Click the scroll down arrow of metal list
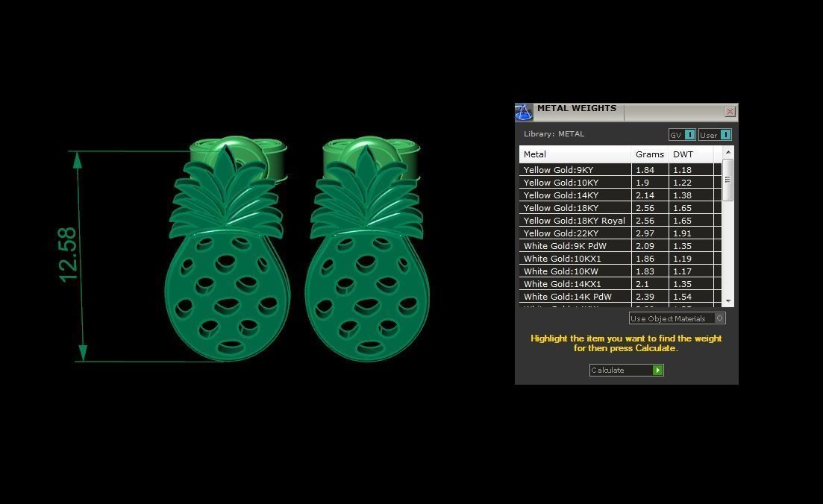 tap(728, 301)
